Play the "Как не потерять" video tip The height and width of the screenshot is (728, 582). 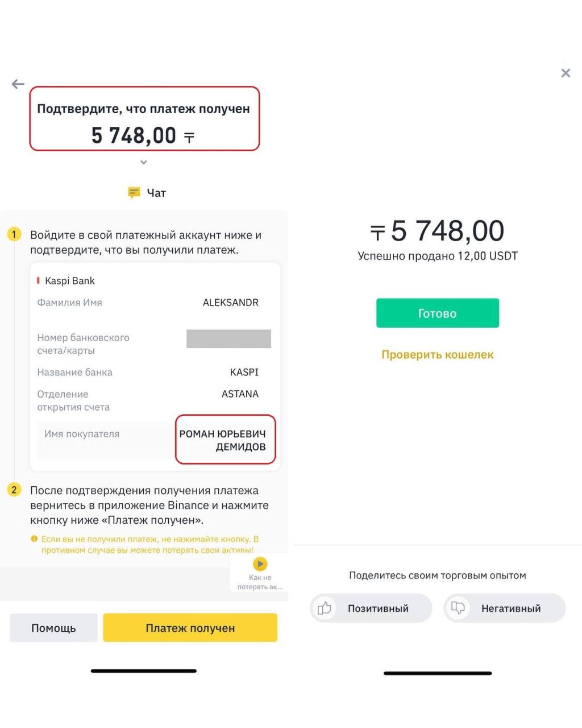point(260,564)
